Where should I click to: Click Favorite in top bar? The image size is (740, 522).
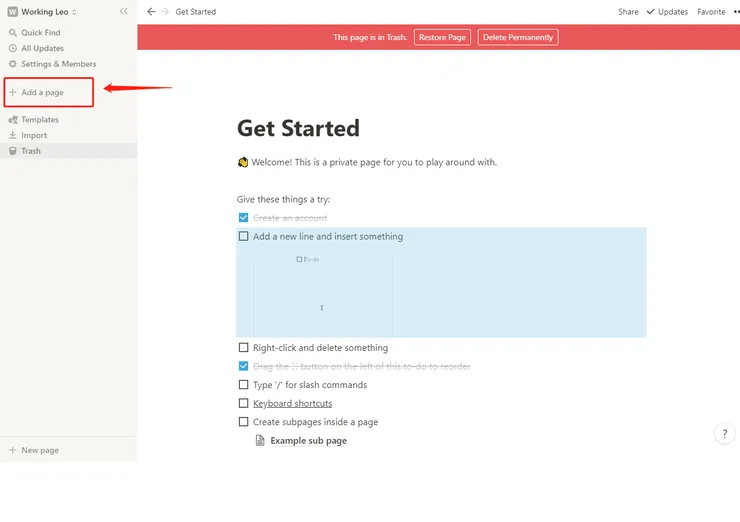711,12
